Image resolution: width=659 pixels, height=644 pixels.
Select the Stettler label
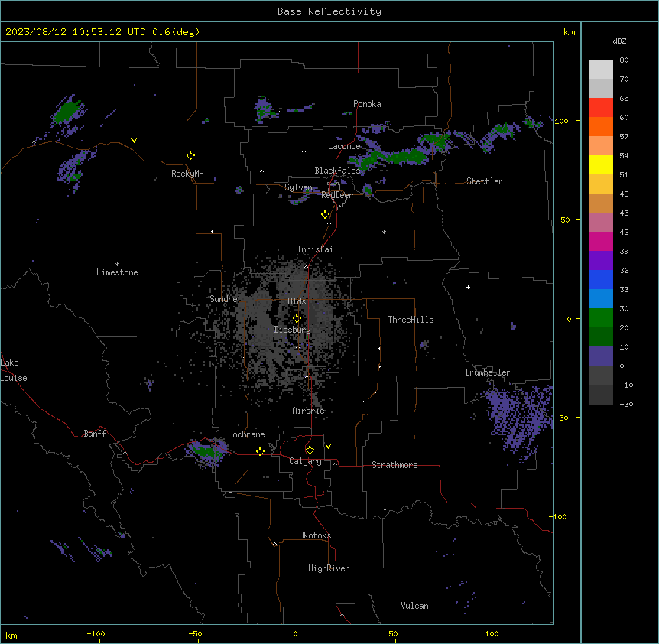coord(485,181)
